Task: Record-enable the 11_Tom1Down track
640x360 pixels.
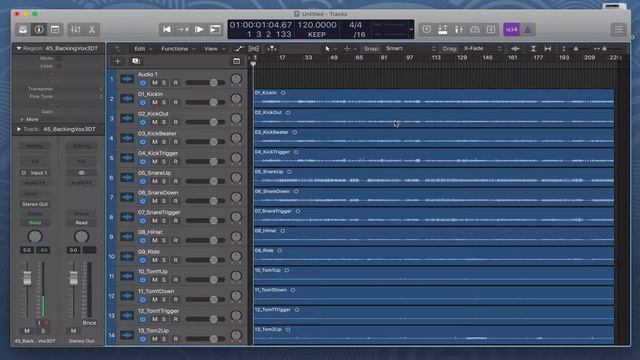Action: click(x=176, y=300)
